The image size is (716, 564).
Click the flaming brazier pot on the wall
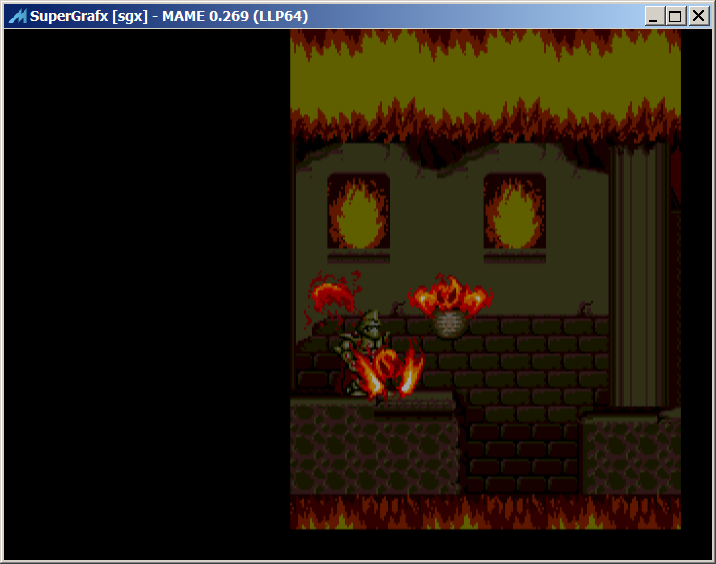[450, 308]
